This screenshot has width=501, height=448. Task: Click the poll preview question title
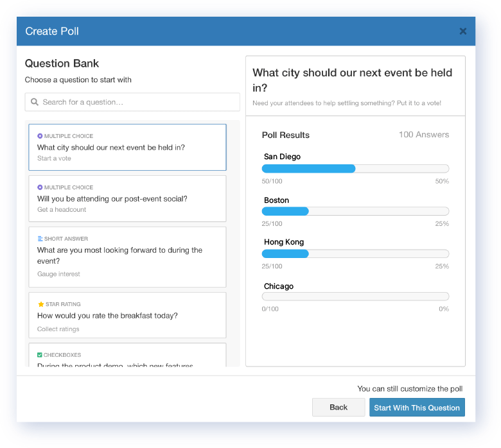pyautogui.click(x=352, y=80)
